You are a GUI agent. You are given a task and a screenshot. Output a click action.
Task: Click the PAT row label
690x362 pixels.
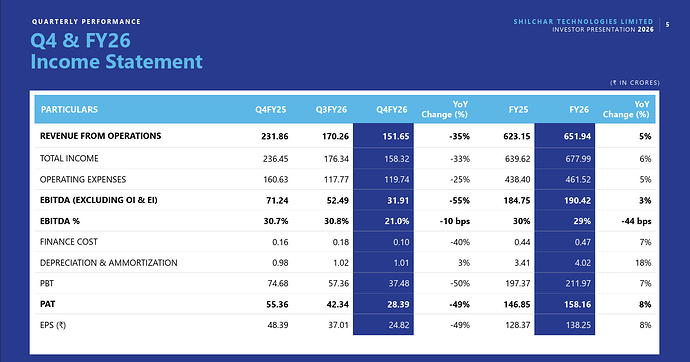pyautogui.click(x=48, y=304)
